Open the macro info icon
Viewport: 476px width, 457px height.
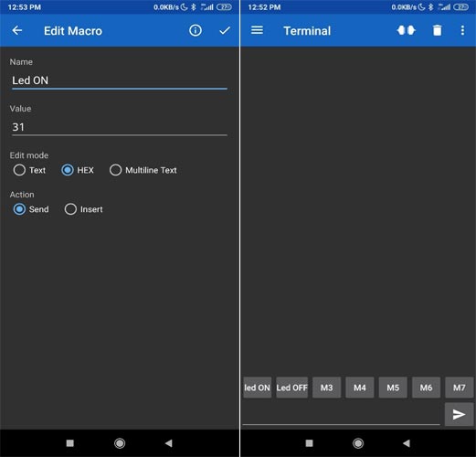pos(196,30)
